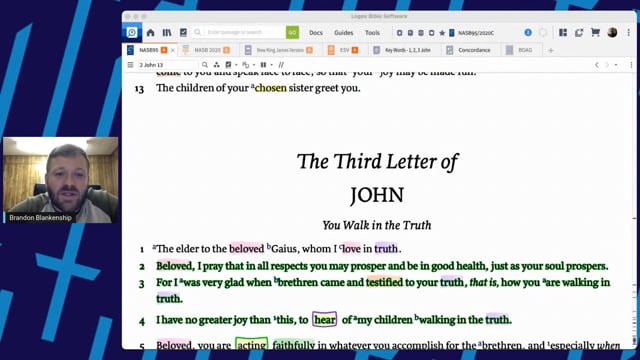
Task: Expand the navigation history dropdown
Action: [x=616, y=65]
